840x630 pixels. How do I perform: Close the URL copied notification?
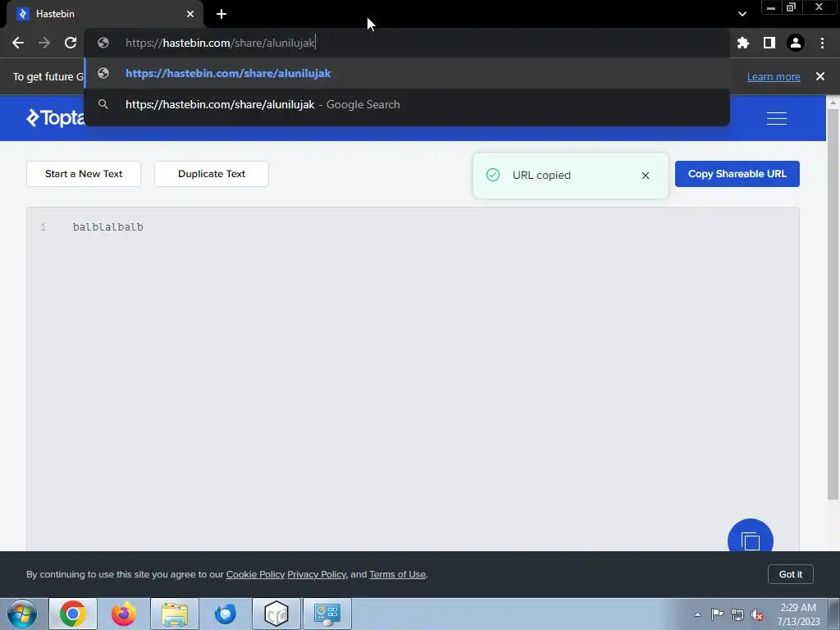pos(645,176)
